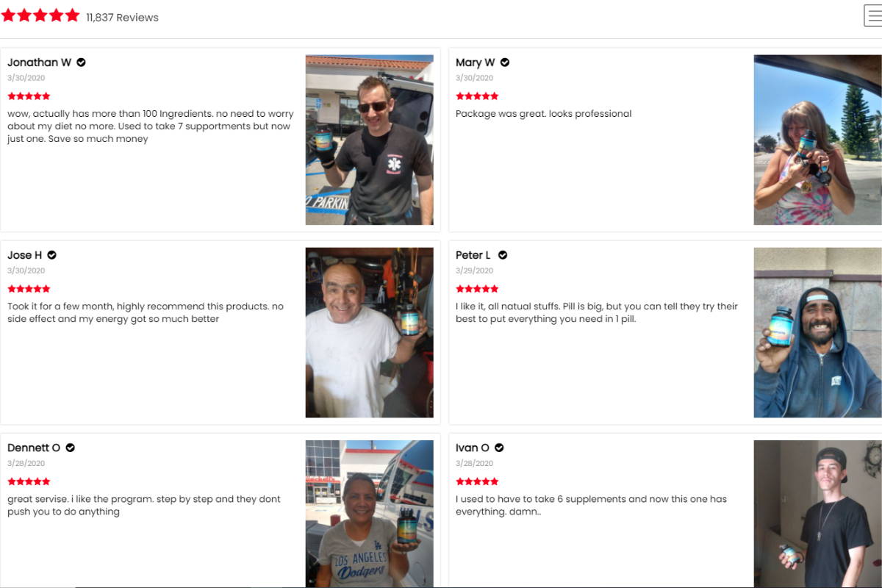
Task: Click reviewer name Jonathan W
Action: coord(40,62)
